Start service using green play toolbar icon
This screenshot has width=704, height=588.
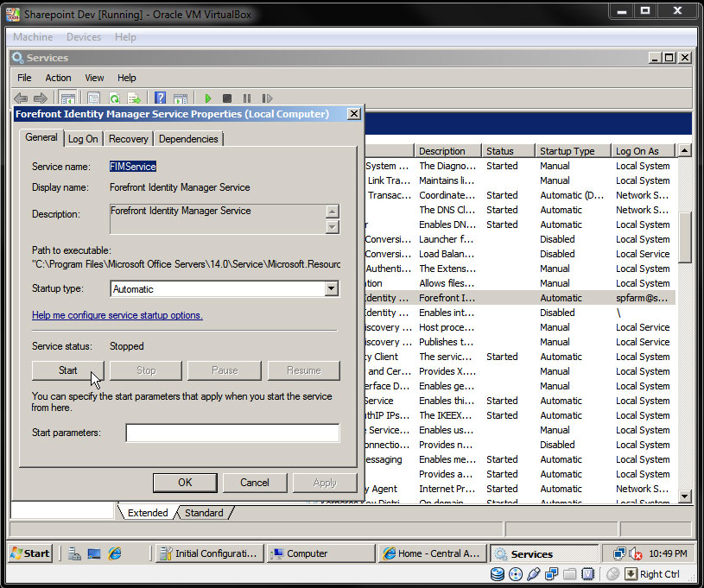pyautogui.click(x=207, y=98)
